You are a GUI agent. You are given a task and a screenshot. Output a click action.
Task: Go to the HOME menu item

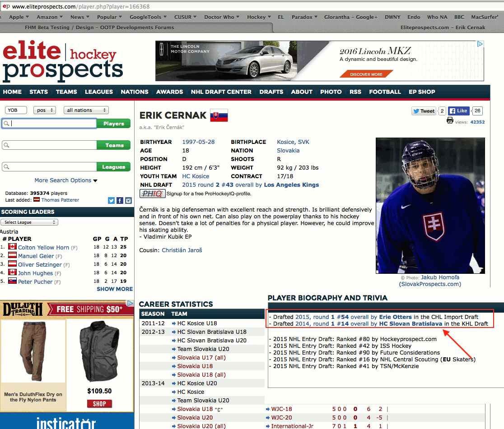click(12, 92)
